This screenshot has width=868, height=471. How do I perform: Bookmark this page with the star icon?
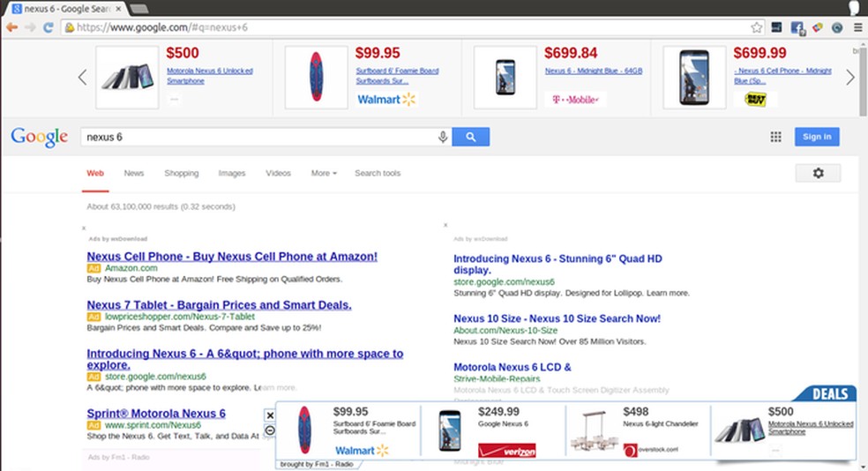click(756, 27)
